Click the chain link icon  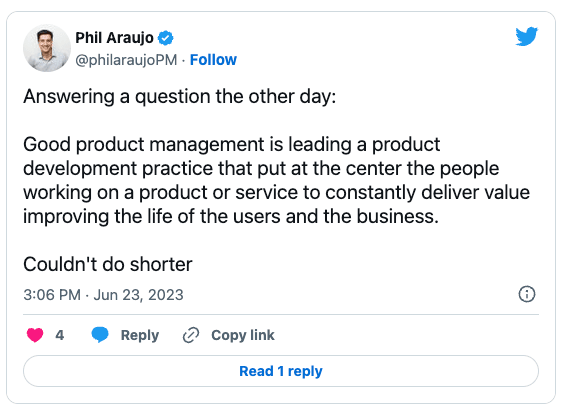pos(191,335)
